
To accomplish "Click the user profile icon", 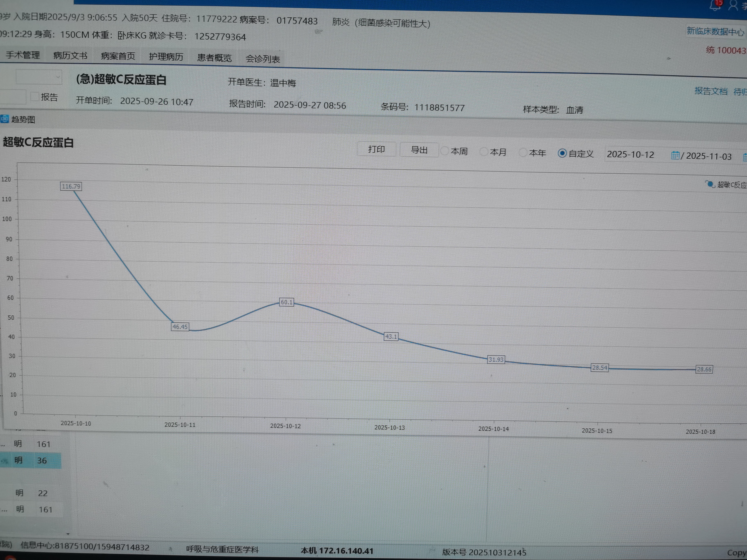I will (733, 5).
